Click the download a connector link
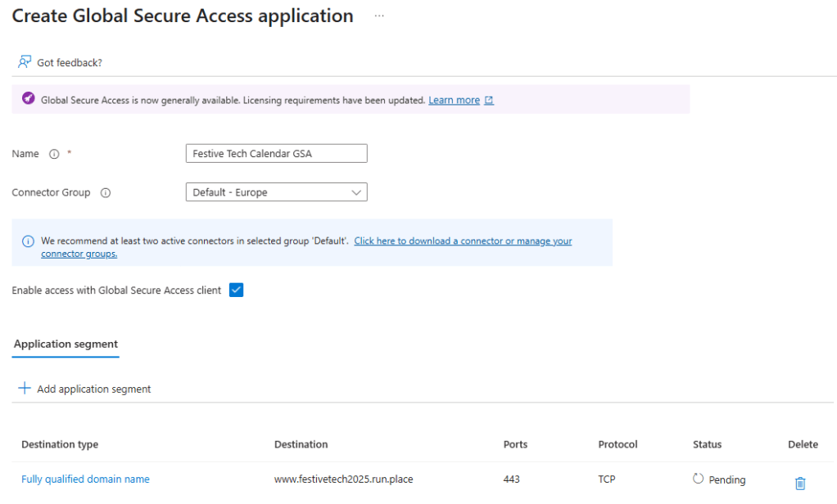Screen dimensions: 837x504 click(463, 241)
